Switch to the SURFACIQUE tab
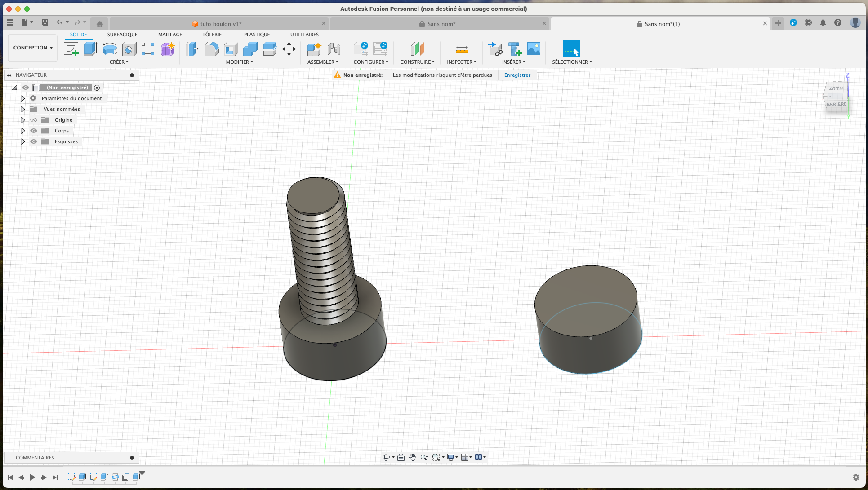This screenshot has height=490, width=868. 122,35
